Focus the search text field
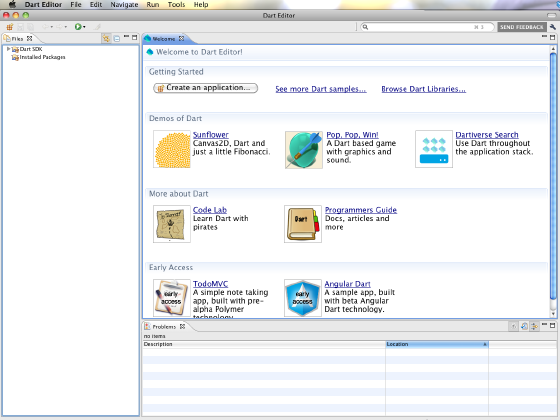 (427, 27)
